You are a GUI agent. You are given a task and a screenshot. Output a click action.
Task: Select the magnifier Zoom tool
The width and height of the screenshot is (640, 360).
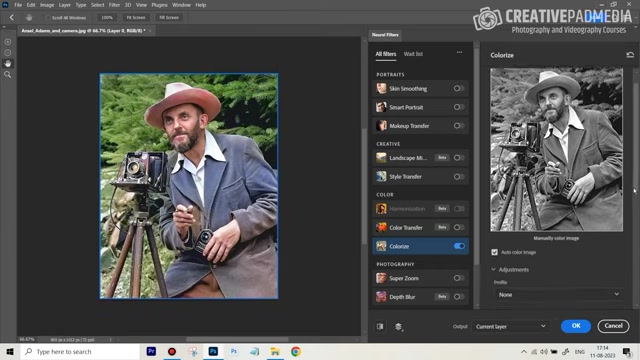pyautogui.click(x=8, y=75)
